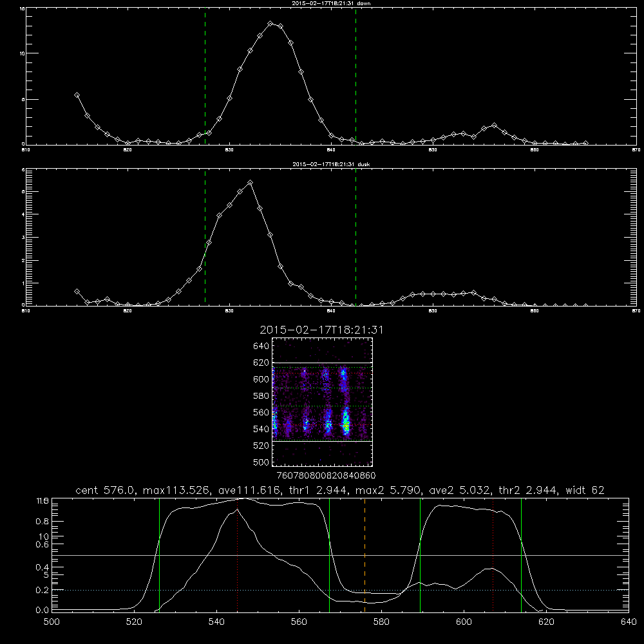Select the "thr2 2.944" value in the stats line
Screen dimensions: 644x644
(528, 490)
